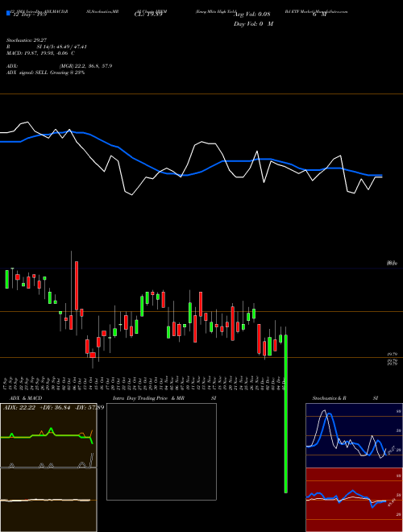This screenshot has height=532, width=403.
Task: Click the 'CL: 19.89' closing price label
Action: [x=148, y=15]
